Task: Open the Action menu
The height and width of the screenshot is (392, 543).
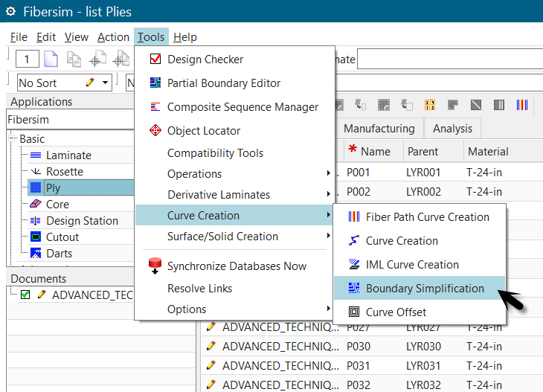Action: coord(113,37)
